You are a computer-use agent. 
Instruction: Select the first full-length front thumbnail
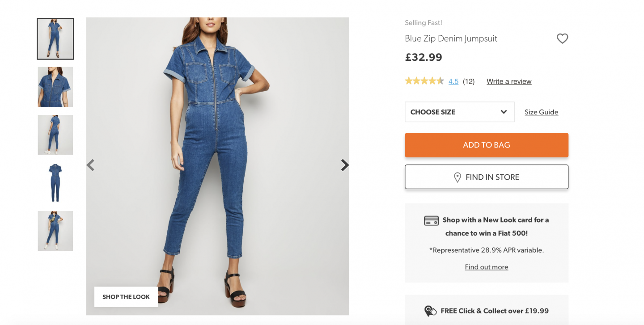[x=55, y=39]
